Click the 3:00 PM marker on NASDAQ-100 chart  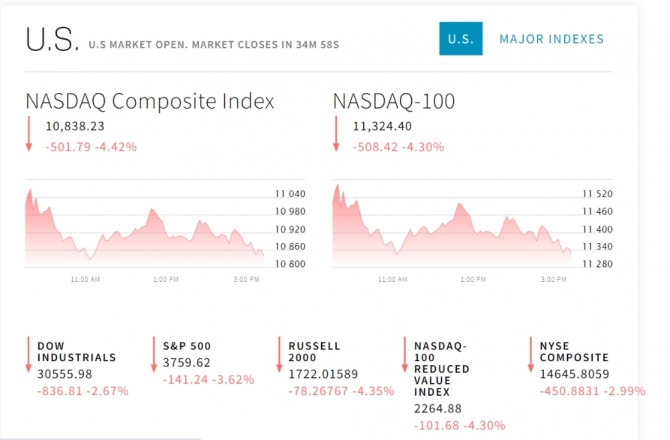(x=553, y=279)
